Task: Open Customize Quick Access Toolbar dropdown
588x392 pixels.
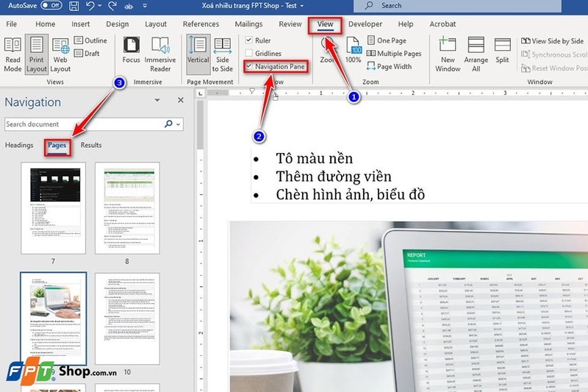Action: click(145, 6)
